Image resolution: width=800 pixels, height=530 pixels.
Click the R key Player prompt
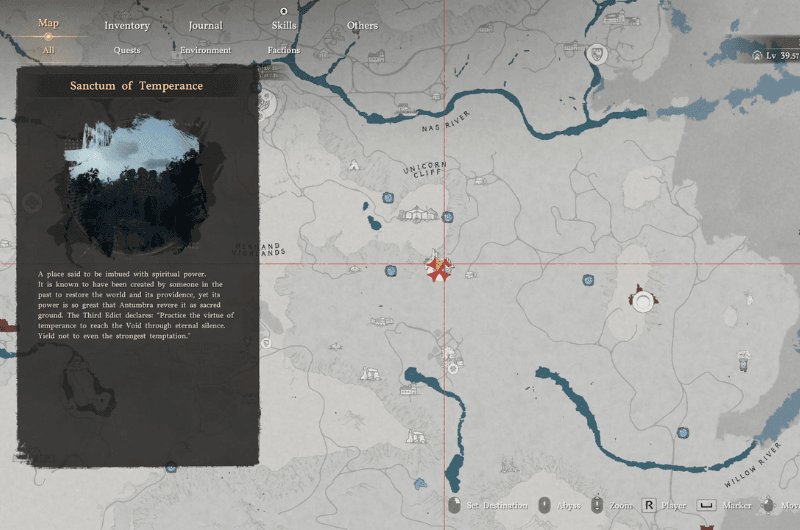click(649, 505)
